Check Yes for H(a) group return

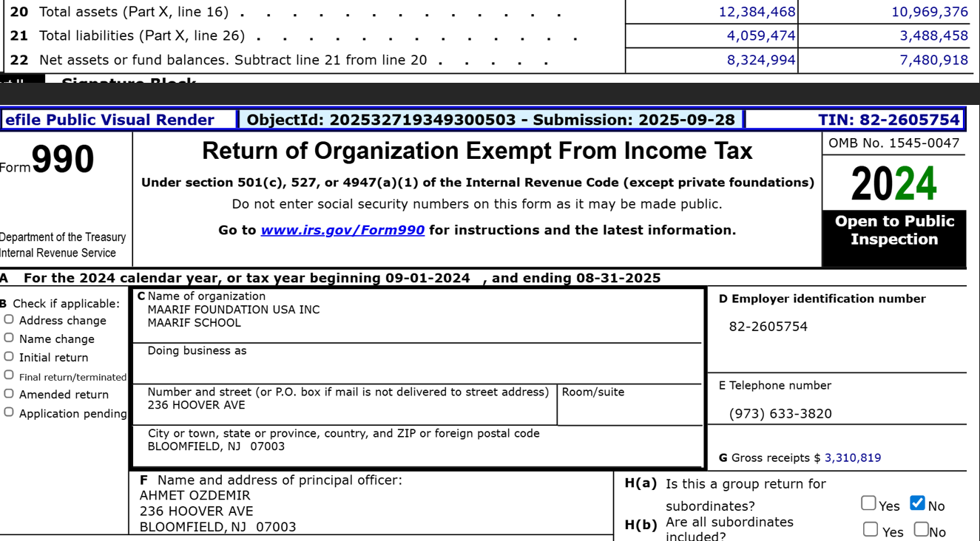click(868, 503)
